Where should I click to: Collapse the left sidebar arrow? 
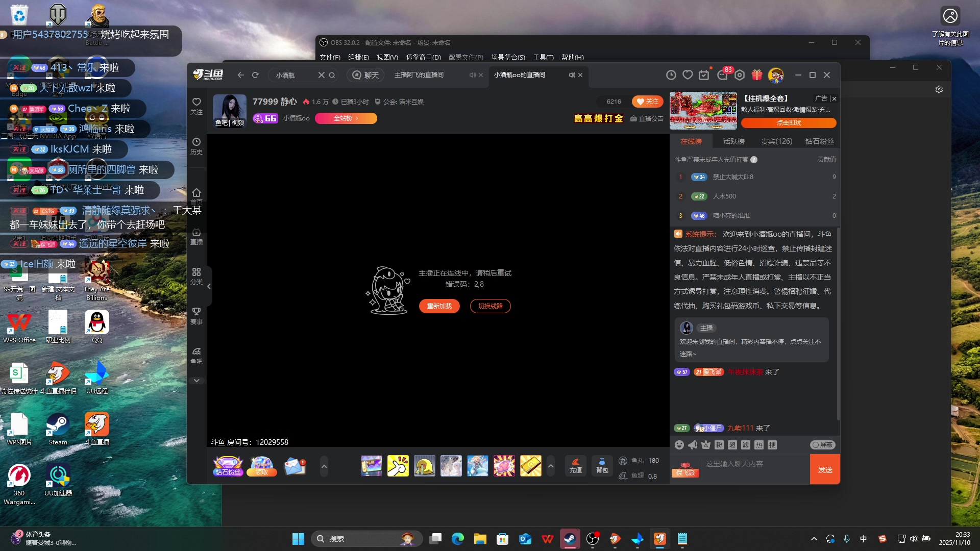[x=209, y=286]
